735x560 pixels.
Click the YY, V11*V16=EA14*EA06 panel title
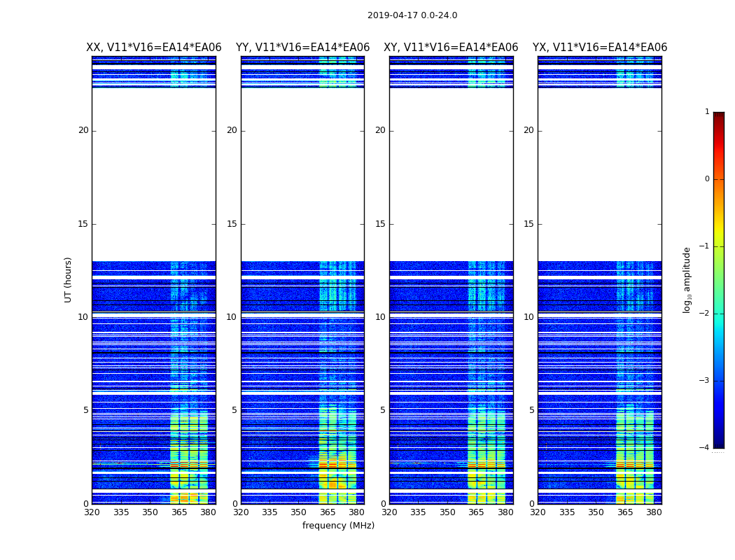point(303,48)
